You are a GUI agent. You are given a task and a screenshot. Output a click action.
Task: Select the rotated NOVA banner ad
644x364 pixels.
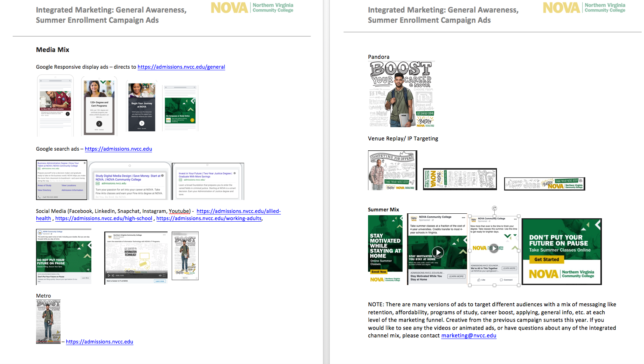click(x=460, y=179)
